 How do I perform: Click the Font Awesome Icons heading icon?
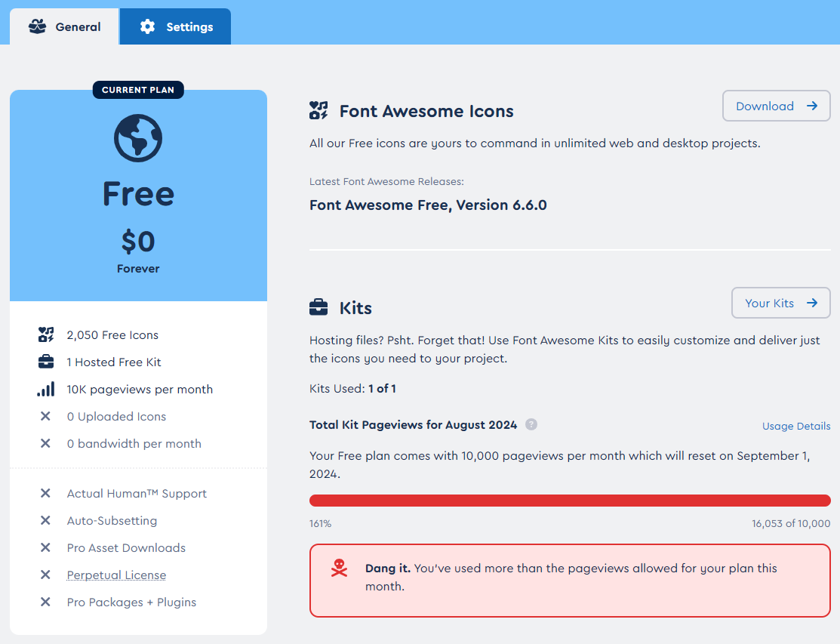318,110
